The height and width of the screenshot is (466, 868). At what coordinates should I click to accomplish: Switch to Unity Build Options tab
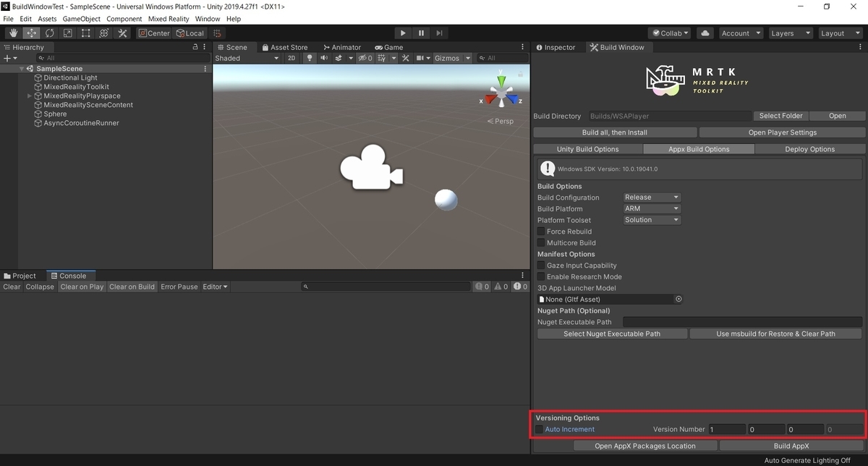pyautogui.click(x=587, y=149)
